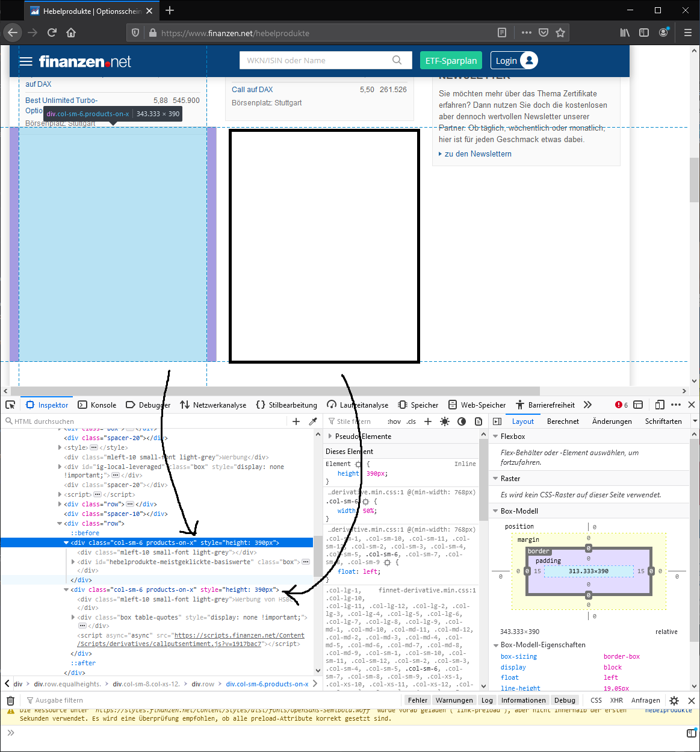Click ETF-Sparplan button

[x=451, y=60]
